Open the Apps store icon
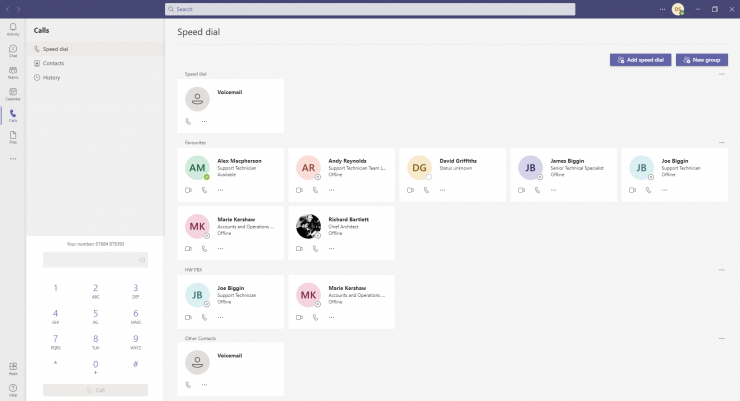The height and width of the screenshot is (401, 740). click(x=13, y=368)
